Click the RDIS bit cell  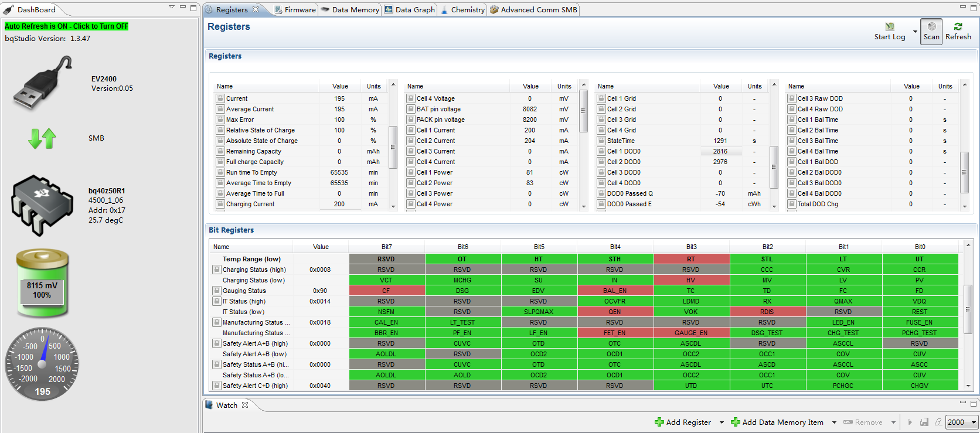point(767,312)
